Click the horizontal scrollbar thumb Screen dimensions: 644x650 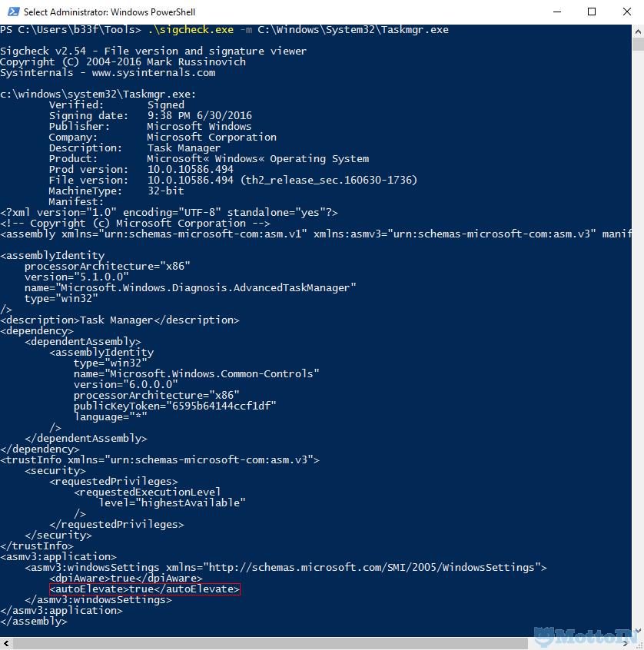tap(270, 643)
